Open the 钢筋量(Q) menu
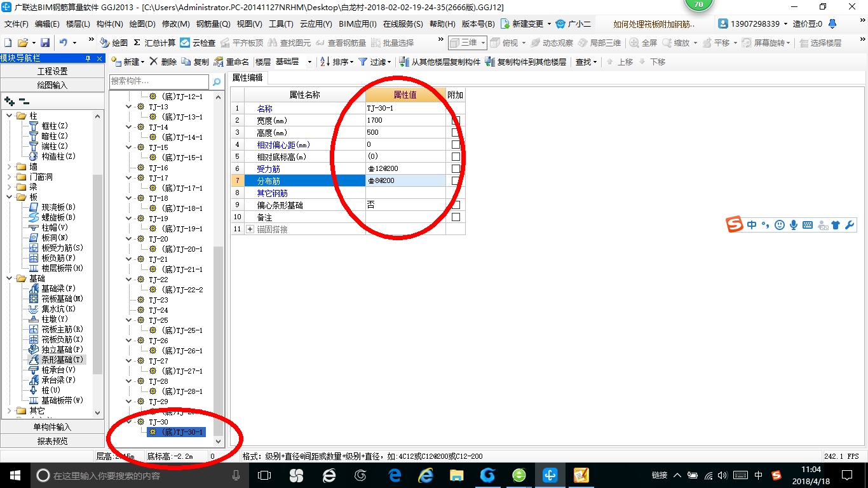The width and height of the screenshot is (868, 488). [x=213, y=24]
